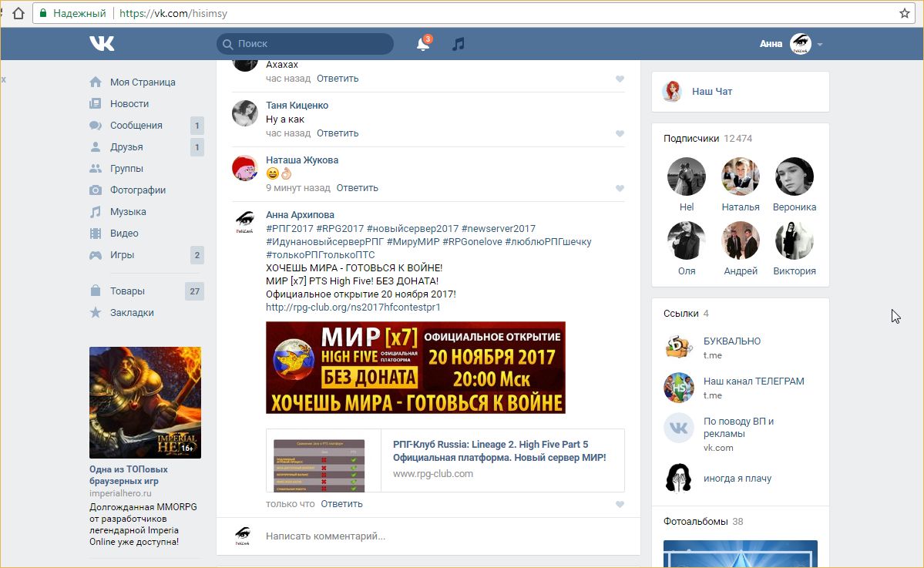Reply to Наташа Жукова's comment

pos(357,188)
